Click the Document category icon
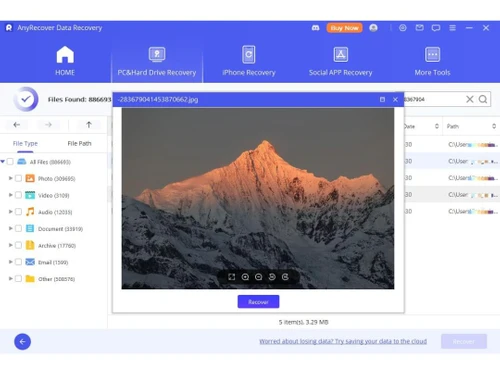500x375 pixels. coord(30,229)
